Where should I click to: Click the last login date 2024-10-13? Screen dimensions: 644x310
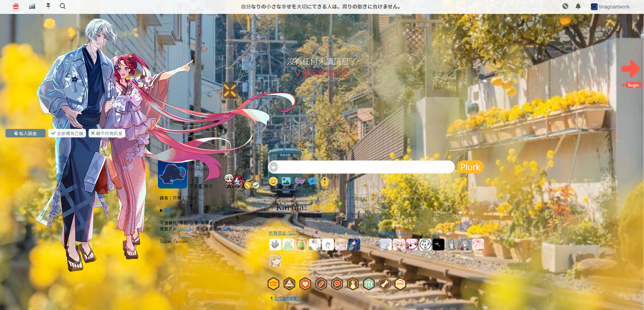tap(446, 215)
